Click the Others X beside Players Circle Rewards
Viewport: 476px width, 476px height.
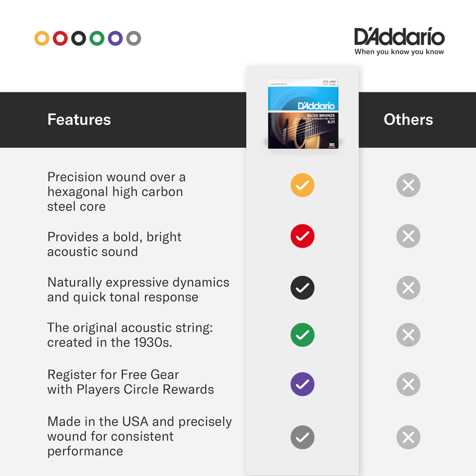click(x=408, y=384)
